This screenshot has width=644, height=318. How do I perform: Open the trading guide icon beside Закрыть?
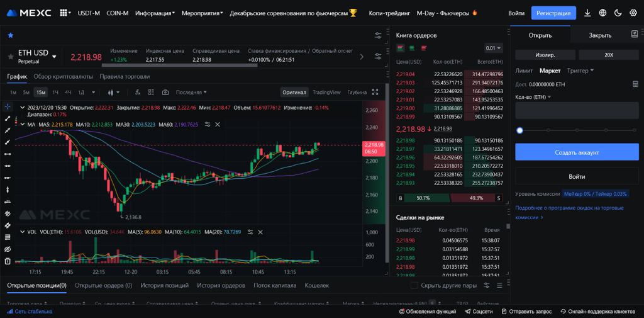click(635, 34)
